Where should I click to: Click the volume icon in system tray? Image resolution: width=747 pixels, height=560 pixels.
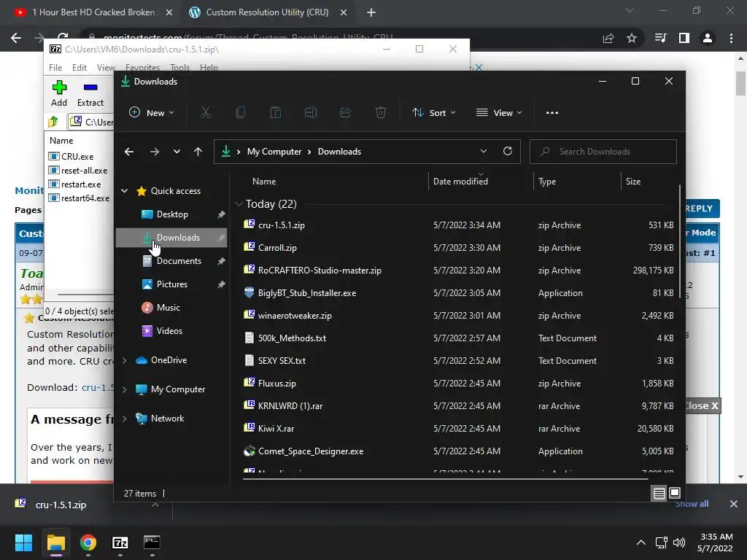679,542
